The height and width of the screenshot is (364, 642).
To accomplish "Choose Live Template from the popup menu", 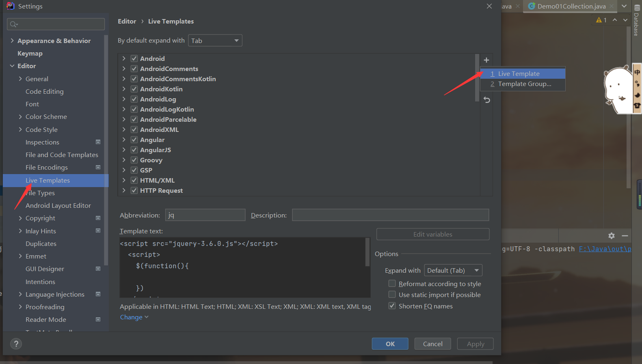I will 523,73.
